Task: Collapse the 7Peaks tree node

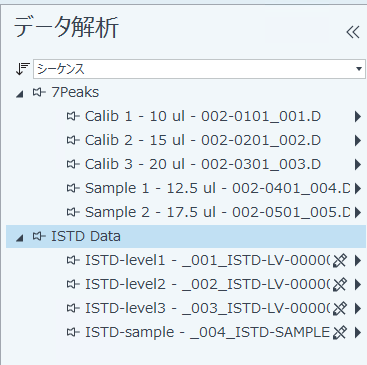Action: [x=20, y=94]
